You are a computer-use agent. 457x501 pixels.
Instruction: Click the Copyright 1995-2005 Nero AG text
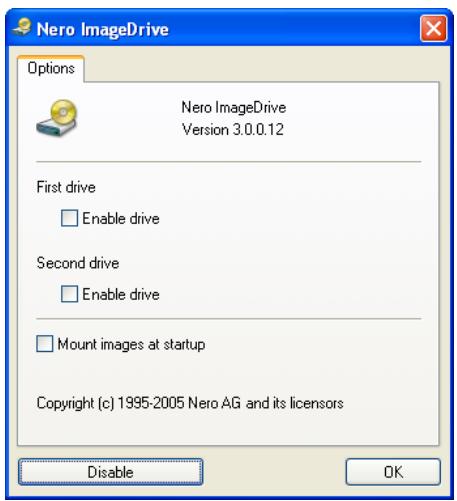190,403
